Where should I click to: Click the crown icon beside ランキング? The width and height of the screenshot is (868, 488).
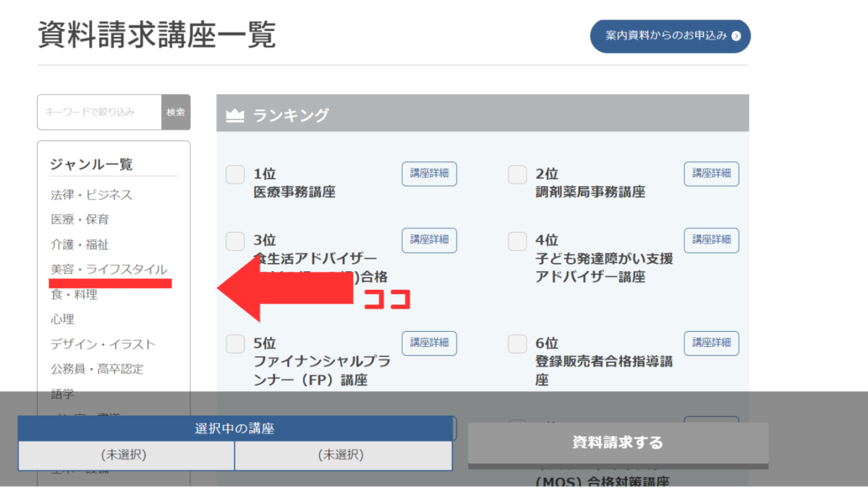(x=235, y=115)
